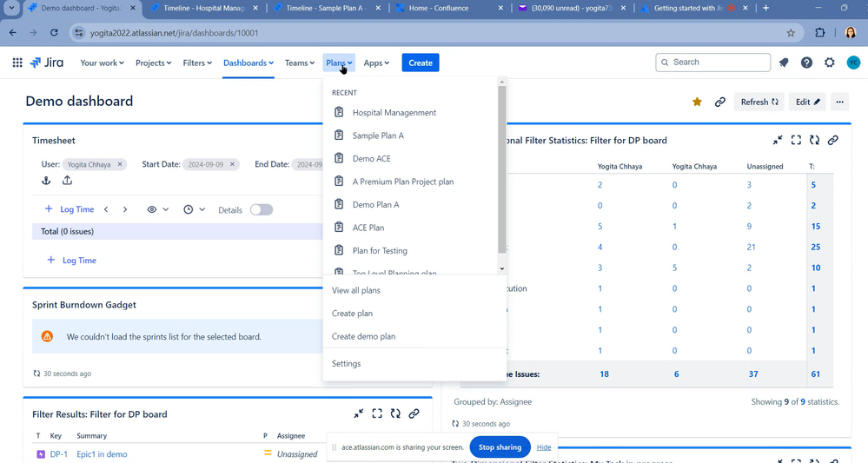Star the Demo dashboard favorite icon

[697, 102]
